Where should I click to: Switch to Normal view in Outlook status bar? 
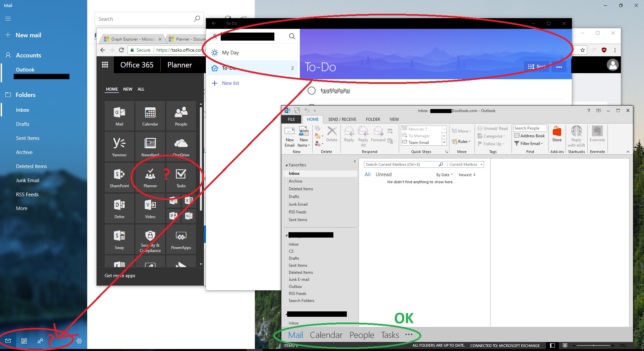click(x=552, y=346)
